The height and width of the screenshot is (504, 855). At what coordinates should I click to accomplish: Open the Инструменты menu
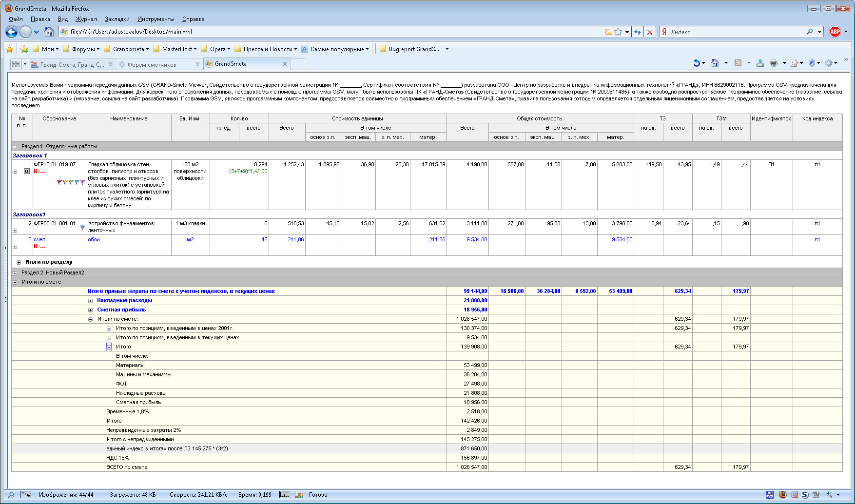tap(155, 19)
